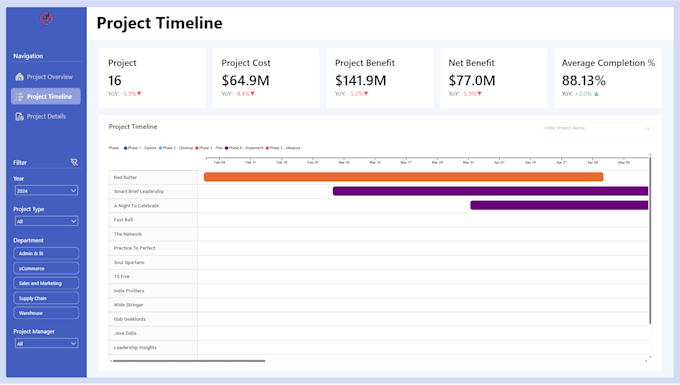Select The Network project row

coord(153,234)
